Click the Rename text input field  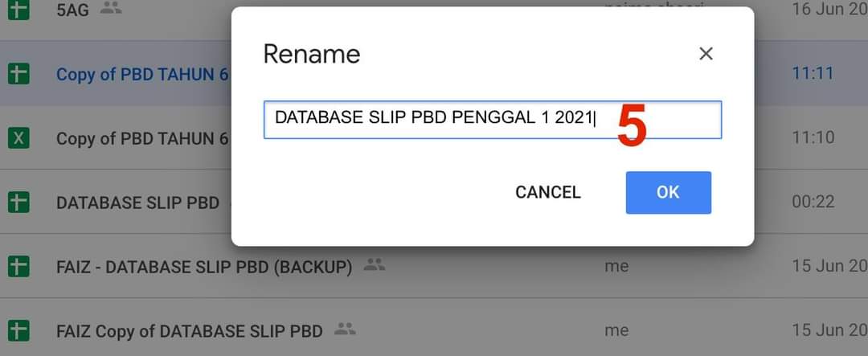coord(492,119)
